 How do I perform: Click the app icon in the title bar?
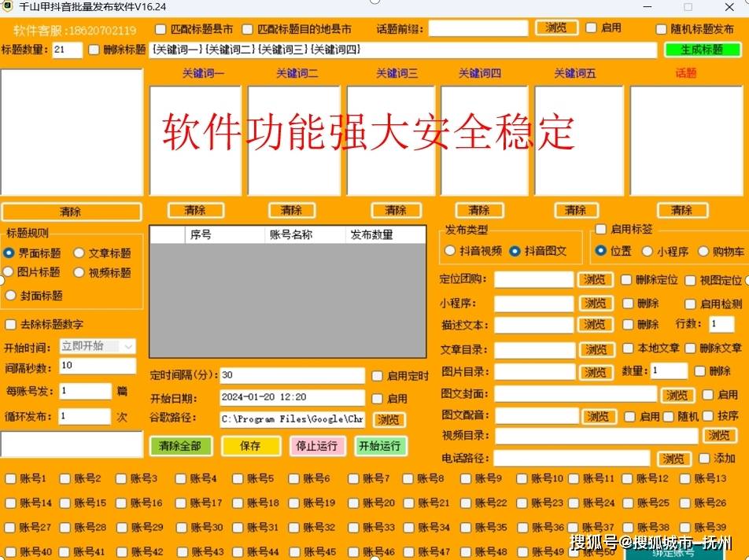(x=8, y=6)
